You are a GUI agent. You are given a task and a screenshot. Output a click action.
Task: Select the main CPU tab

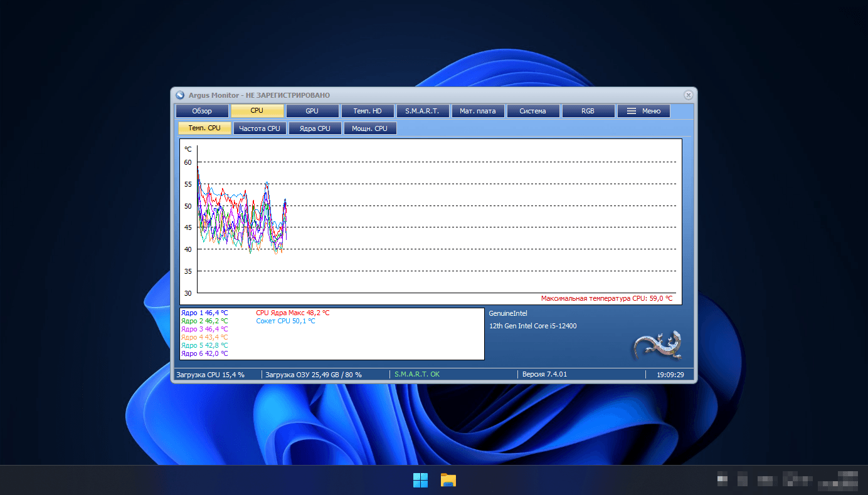pyautogui.click(x=257, y=111)
